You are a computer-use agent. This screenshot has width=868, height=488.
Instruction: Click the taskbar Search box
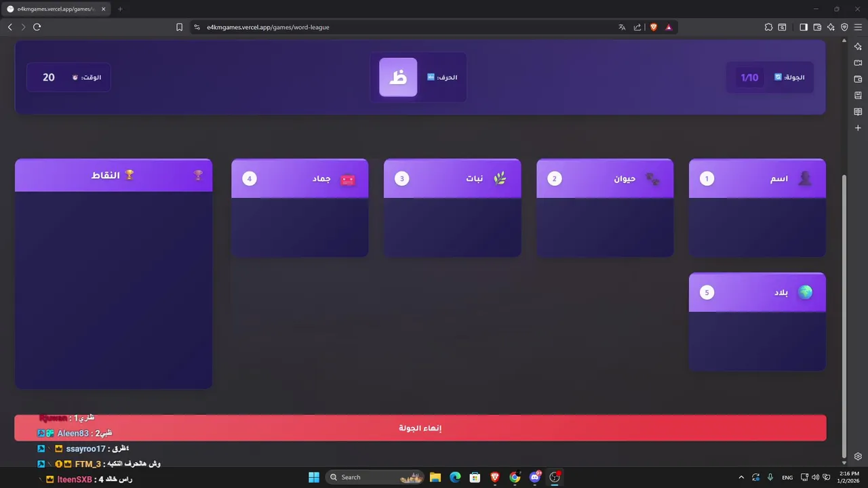point(375,477)
